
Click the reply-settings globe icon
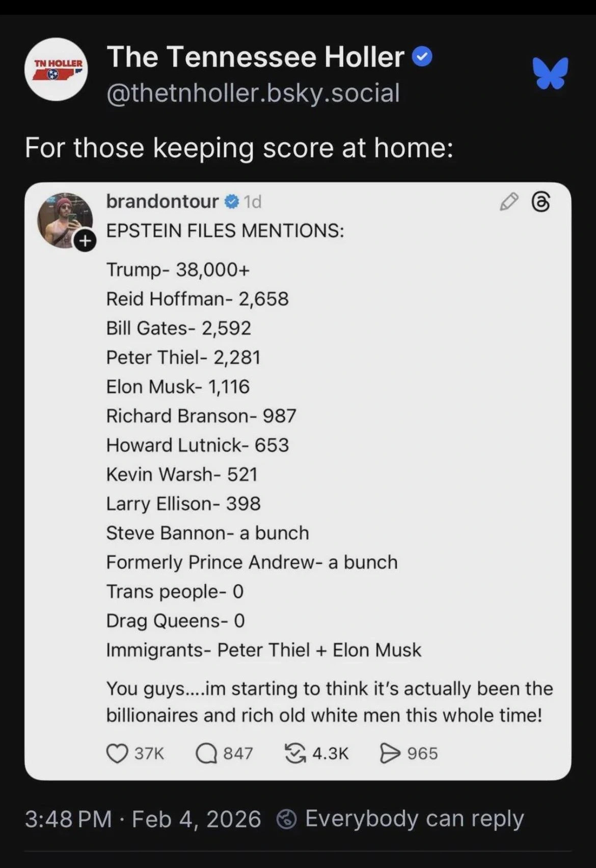coord(287,820)
